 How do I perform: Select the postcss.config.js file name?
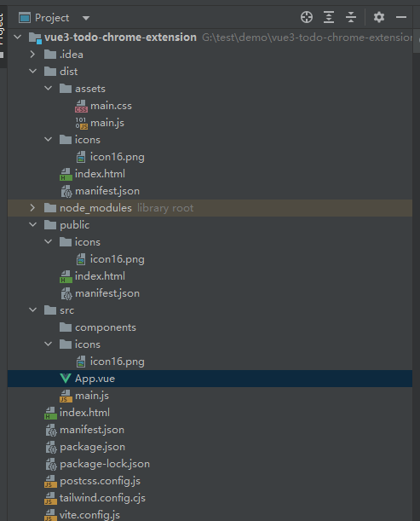tap(100, 481)
